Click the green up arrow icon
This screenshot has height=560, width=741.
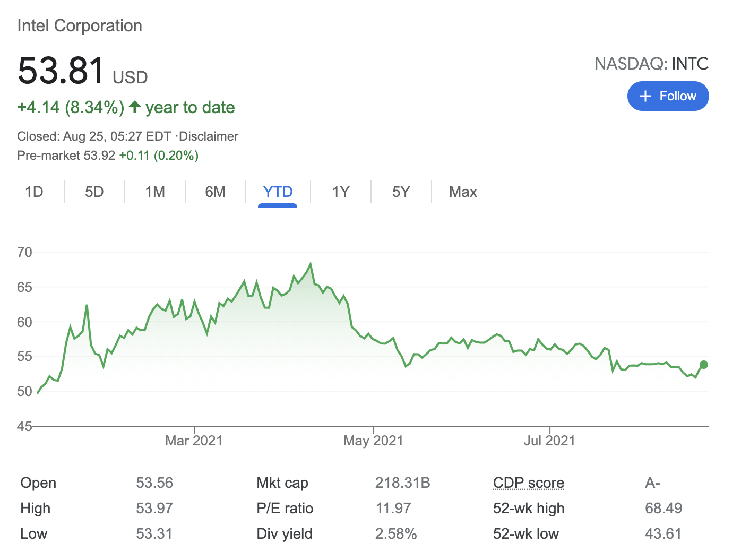pos(135,107)
